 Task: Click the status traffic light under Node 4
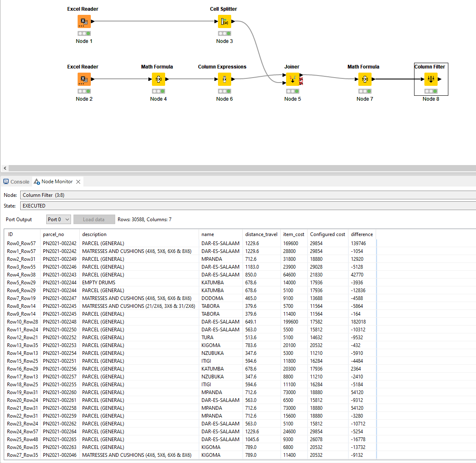click(x=159, y=91)
